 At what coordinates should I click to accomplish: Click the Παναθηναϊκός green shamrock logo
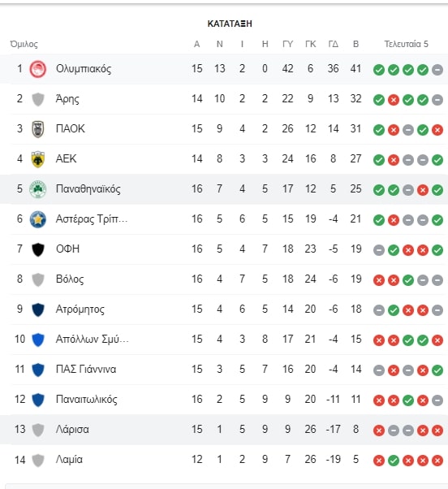point(37,189)
